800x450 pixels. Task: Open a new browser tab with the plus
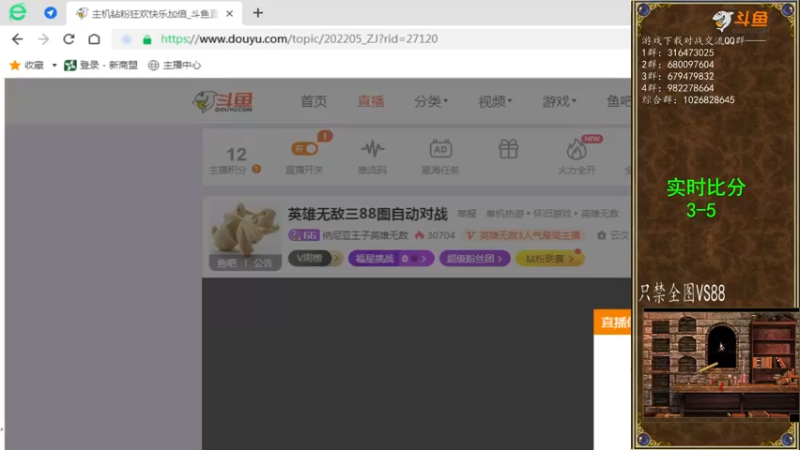tap(258, 13)
